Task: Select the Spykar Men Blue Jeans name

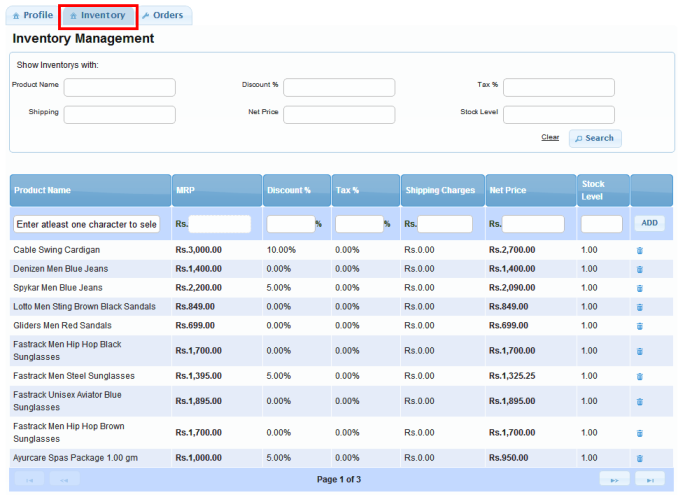Action: click(58, 288)
